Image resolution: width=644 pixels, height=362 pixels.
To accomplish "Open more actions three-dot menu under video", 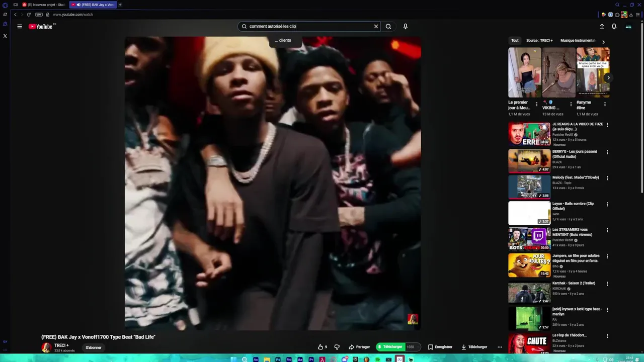I will tap(500, 347).
